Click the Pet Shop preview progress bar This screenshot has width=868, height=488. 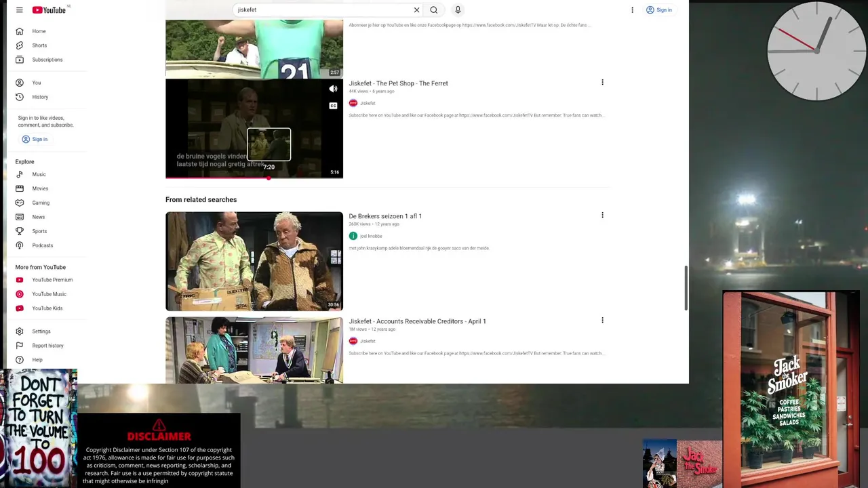(x=254, y=178)
